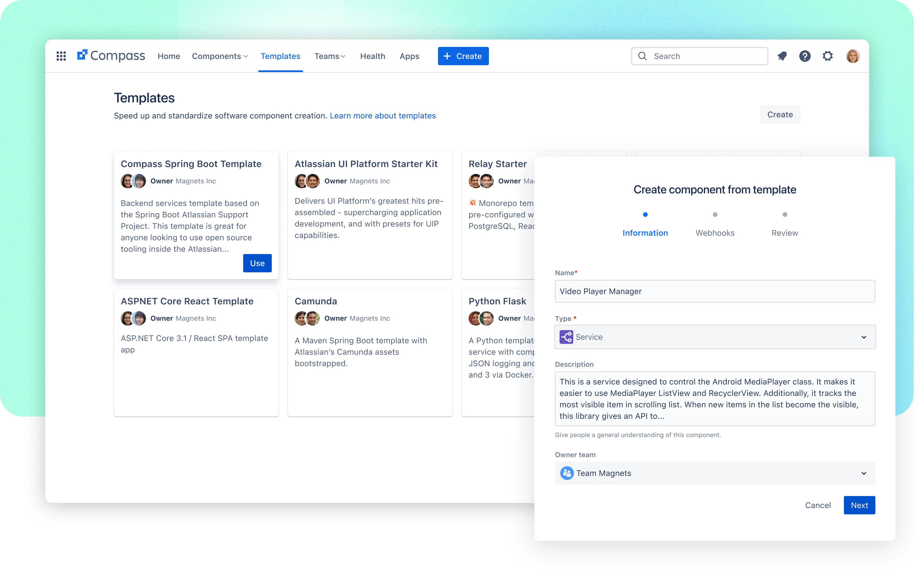Use the Compass Spring Boot Template
Viewport: 924px width, 575px height.
click(x=257, y=263)
